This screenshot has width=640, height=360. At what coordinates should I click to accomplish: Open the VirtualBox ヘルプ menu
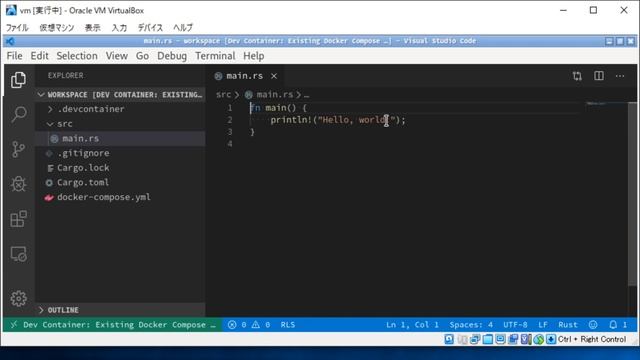[x=183, y=28]
